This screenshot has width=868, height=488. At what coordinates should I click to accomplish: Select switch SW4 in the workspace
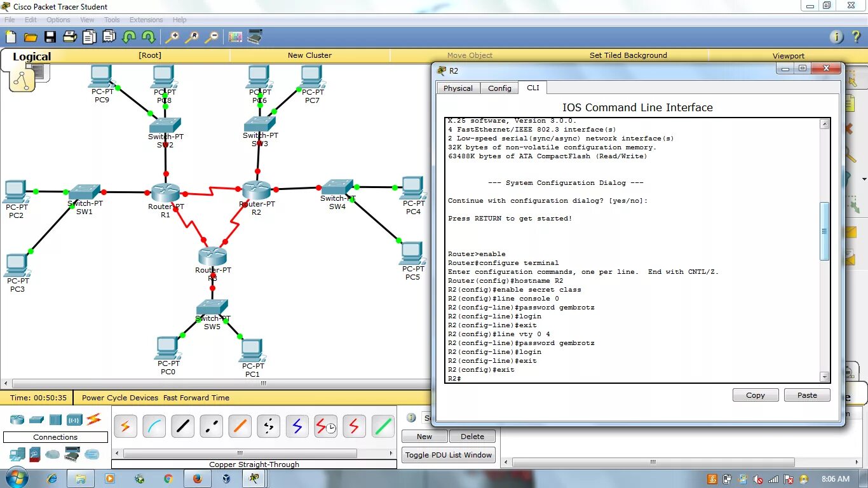[x=337, y=187]
